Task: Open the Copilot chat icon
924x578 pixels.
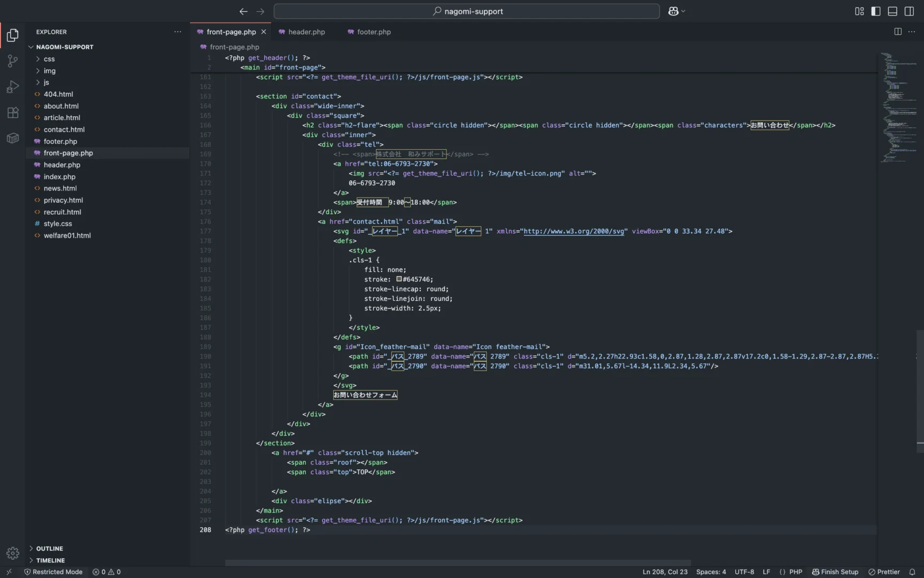Action: pyautogui.click(x=673, y=11)
